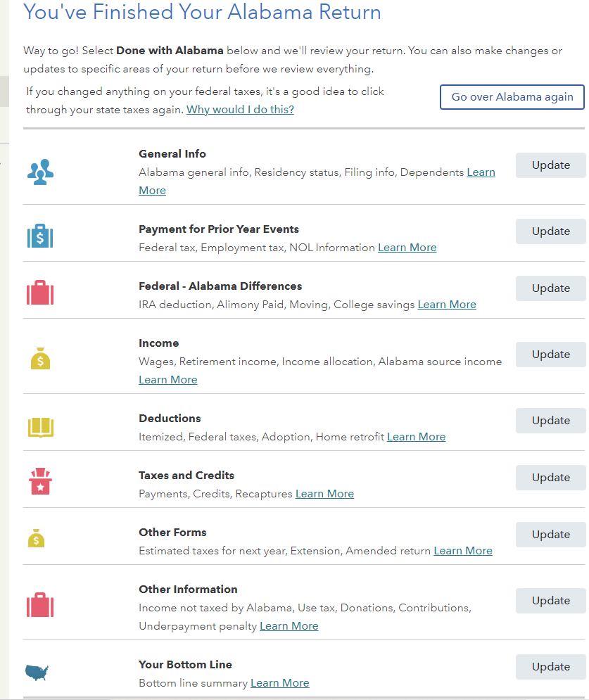This screenshot has height=700, width=589.
Task: Update the Income section
Action: 550,355
